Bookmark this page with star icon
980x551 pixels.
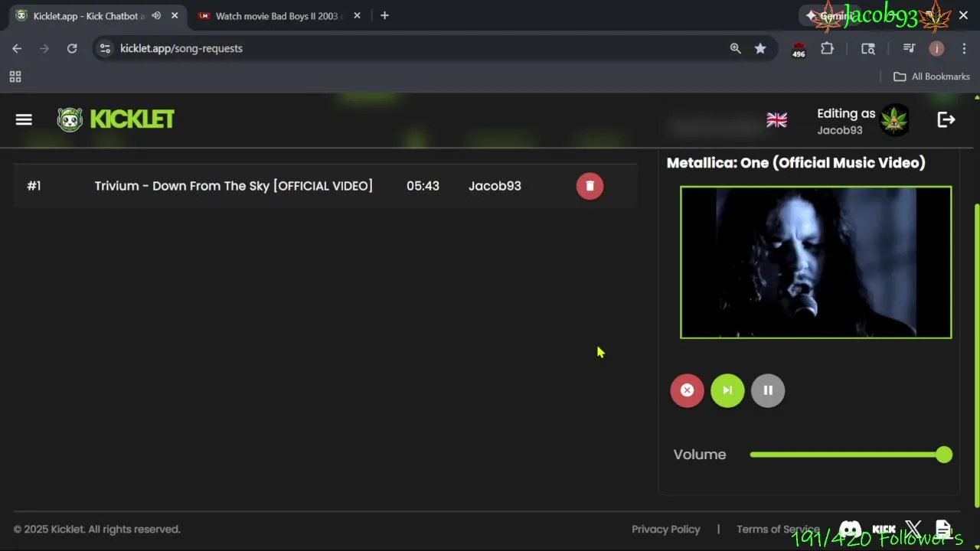point(760,48)
